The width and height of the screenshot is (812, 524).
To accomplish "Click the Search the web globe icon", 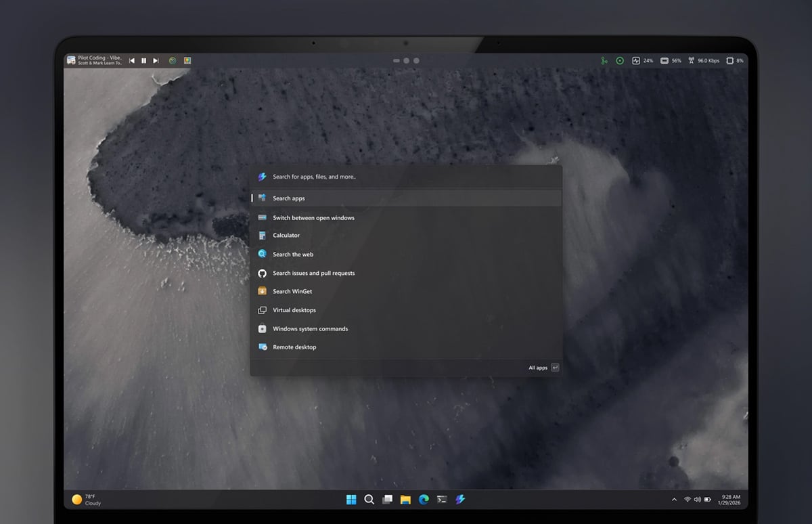I will click(x=262, y=254).
